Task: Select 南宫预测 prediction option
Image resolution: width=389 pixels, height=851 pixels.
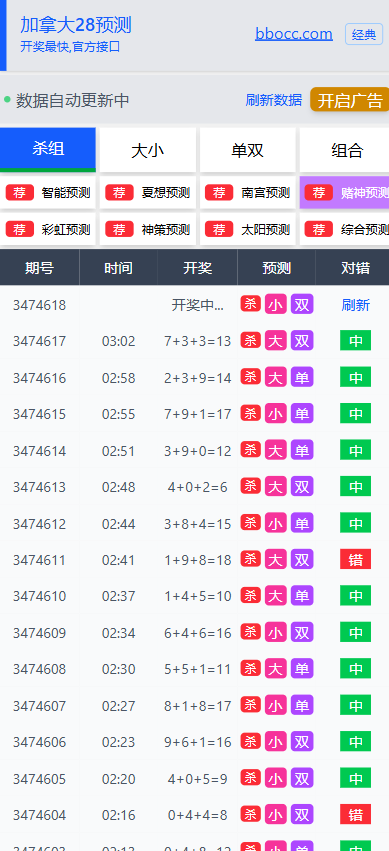Action: coord(247,193)
